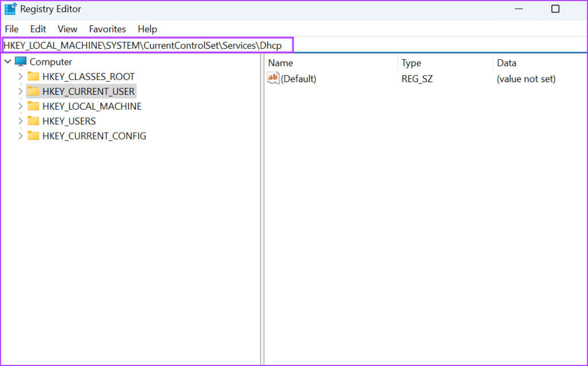The image size is (588, 366).
Task: Select the HKEY_CURRENT_USER label
Action: 88,91
